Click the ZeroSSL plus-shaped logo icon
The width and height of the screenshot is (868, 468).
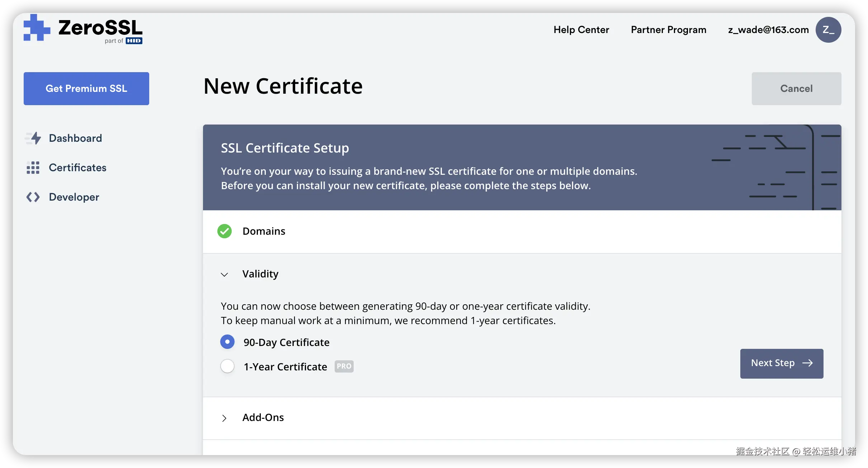37,28
